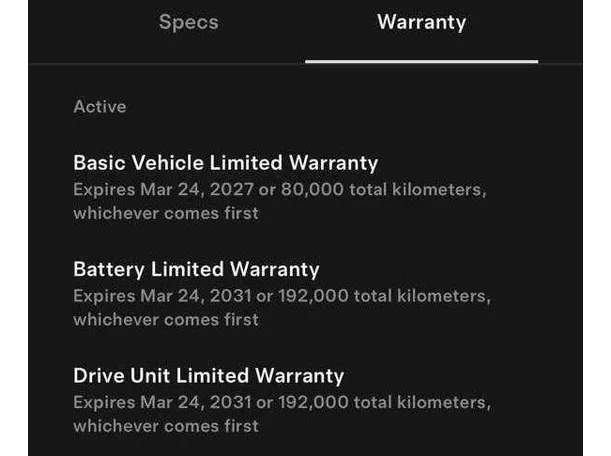This screenshot has height=456, width=611.
Task: Click "whichever comes first" under Basic Vehicle warranty
Action: click(x=165, y=213)
